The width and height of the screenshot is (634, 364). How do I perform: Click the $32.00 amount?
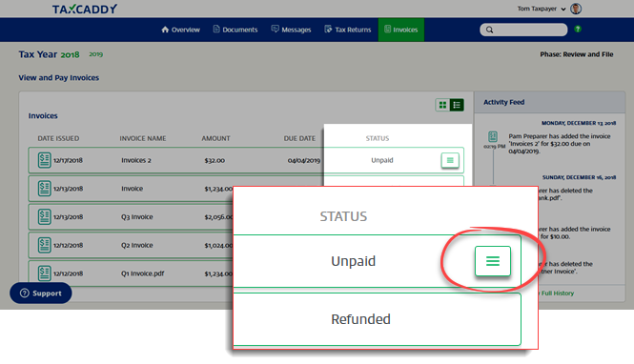pyautogui.click(x=215, y=160)
